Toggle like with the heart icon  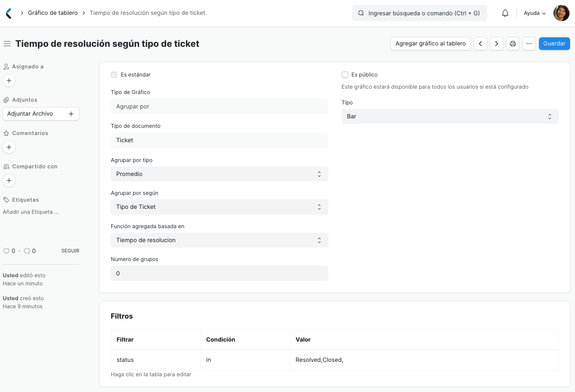[x=6, y=251]
